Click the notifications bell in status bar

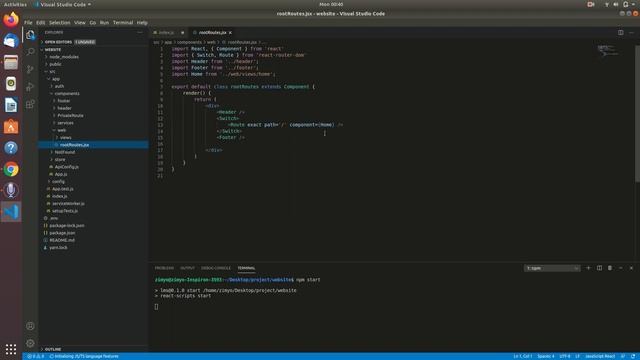tap(633, 356)
